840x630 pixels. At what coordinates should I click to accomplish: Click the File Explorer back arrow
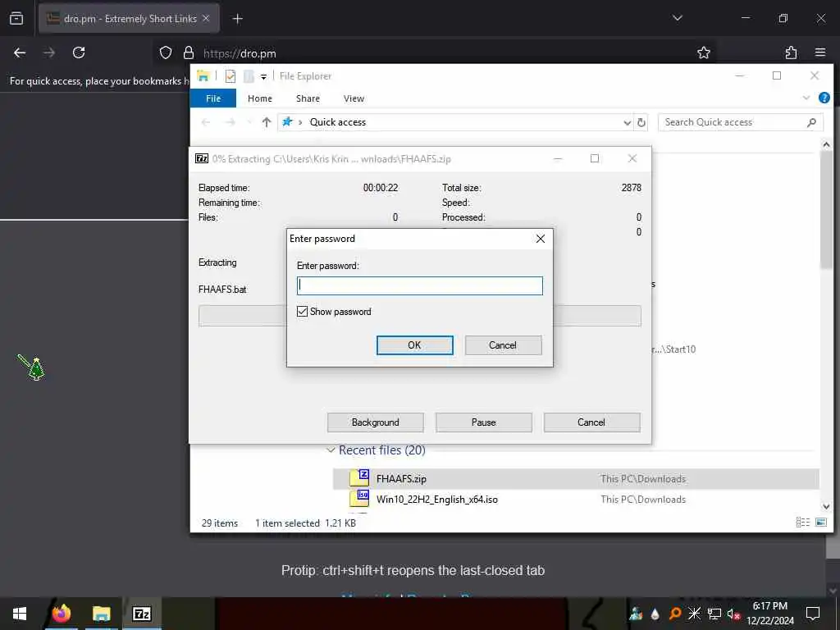pos(206,122)
